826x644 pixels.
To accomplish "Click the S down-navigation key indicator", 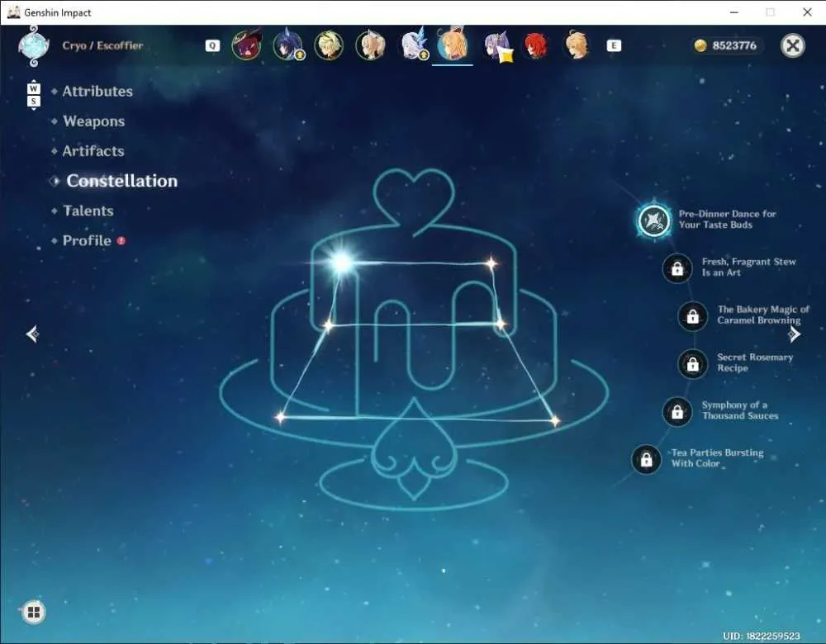I will click(x=34, y=101).
